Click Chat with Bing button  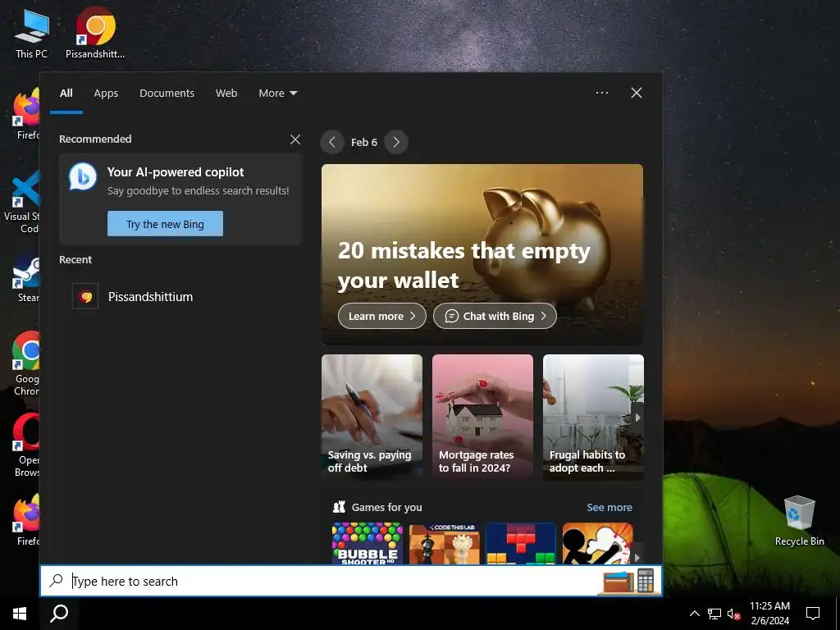click(x=495, y=316)
